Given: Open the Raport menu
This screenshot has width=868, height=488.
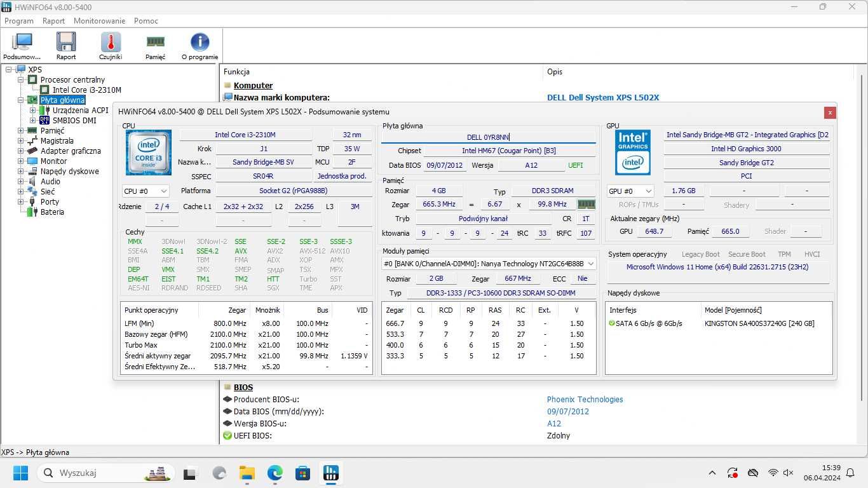Looking at the screenshot, I should (54, 21).
